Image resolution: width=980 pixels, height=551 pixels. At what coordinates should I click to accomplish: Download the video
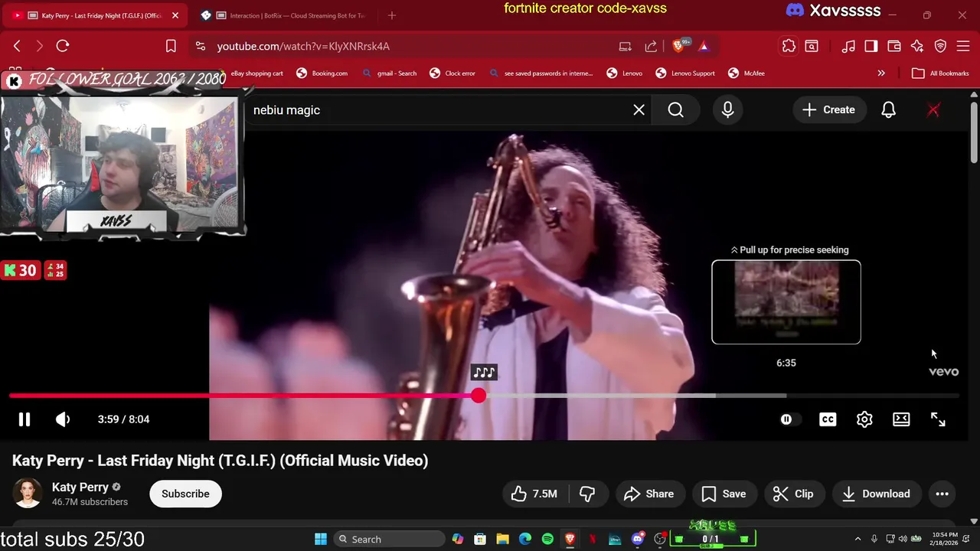pos(877,494)
